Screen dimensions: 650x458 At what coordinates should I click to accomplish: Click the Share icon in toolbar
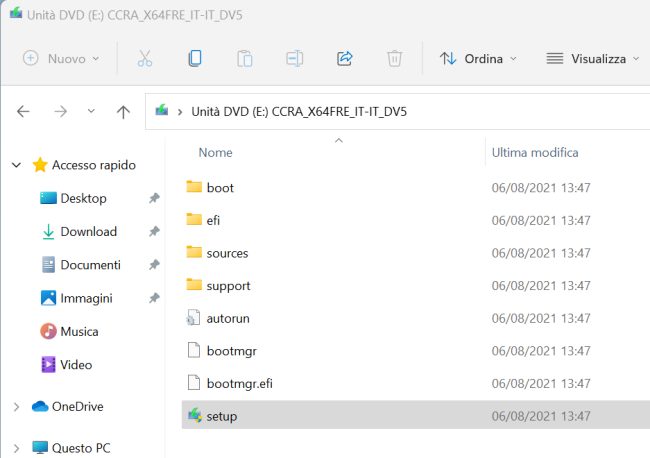[344, 58]
